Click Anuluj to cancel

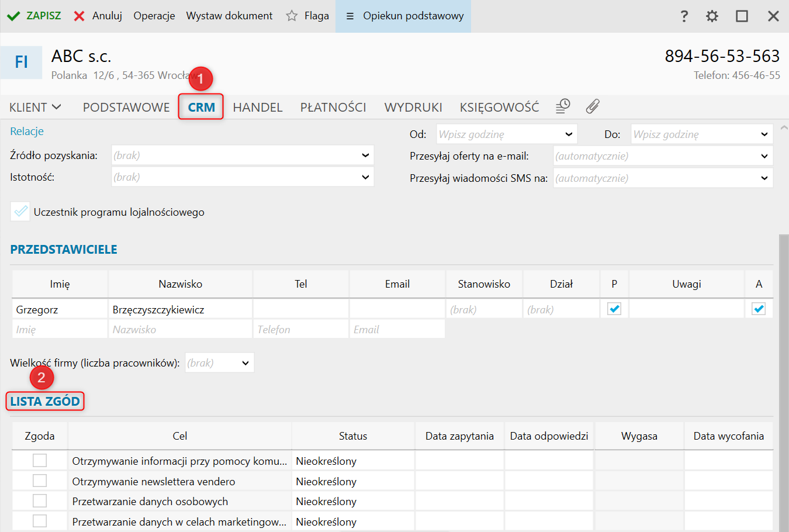point(98,16)
